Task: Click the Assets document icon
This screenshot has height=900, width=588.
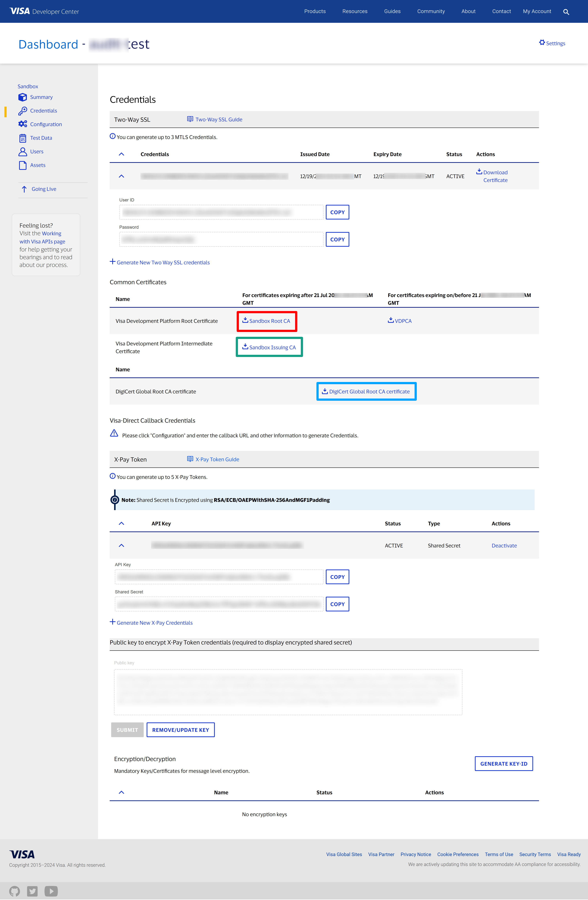Action: tap(23, 165)
